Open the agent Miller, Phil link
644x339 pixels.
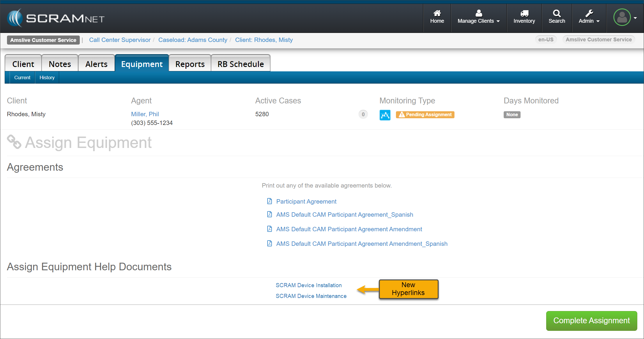(145, 114)
